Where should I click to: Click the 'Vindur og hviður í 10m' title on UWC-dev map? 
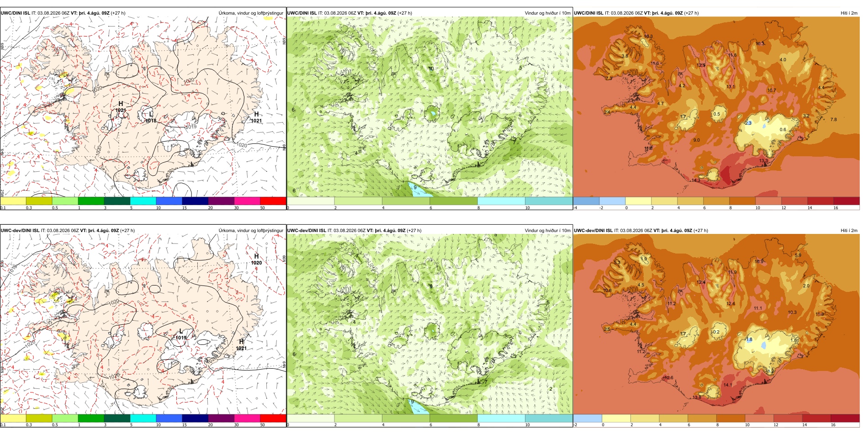(x=548, y=231)
